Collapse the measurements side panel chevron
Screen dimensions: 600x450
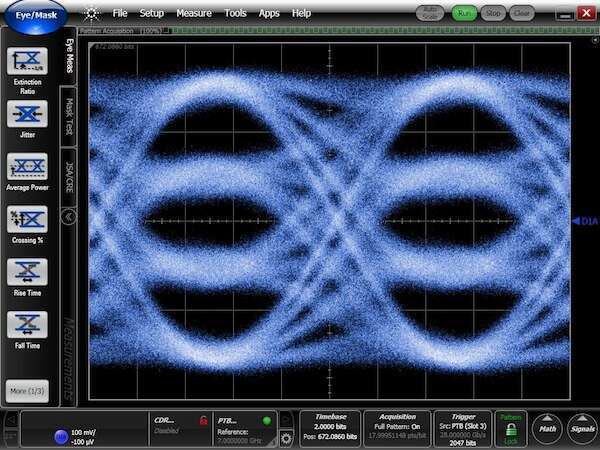pos(69,215)
